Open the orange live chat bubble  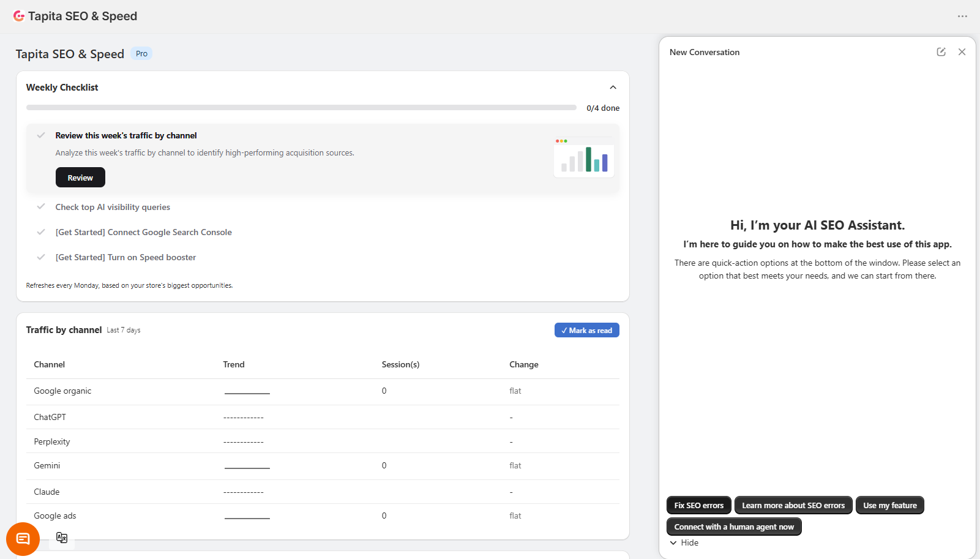(23, 539)
